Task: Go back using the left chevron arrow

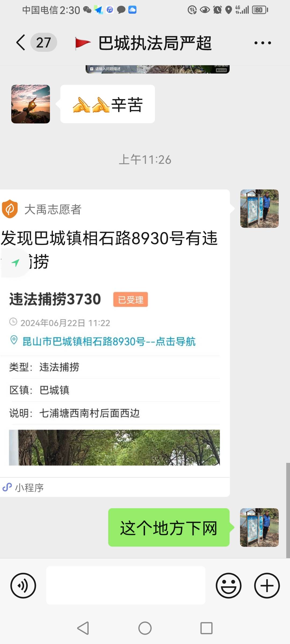Action: (21, 42)
